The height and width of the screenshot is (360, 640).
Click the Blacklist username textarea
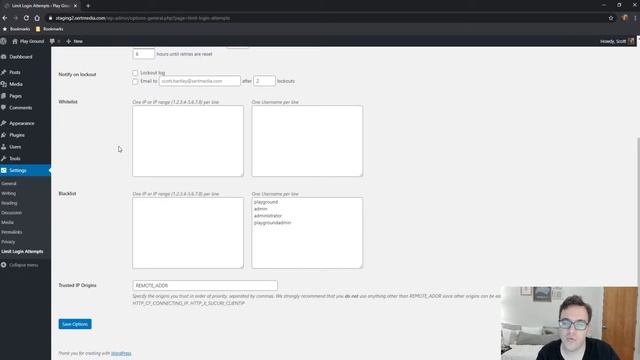[x=307, y=233]
